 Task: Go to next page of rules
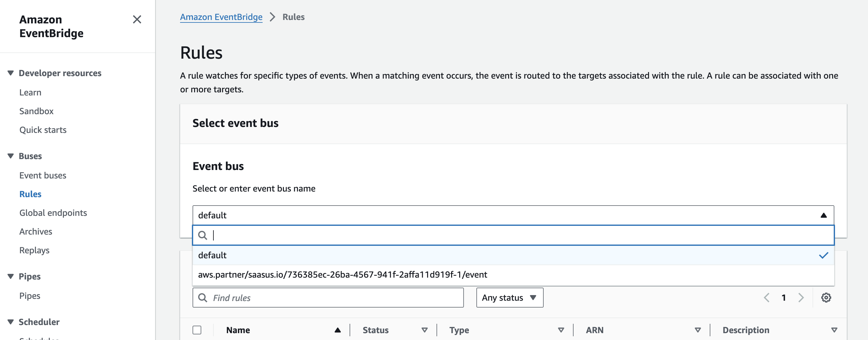coord(801,298)
